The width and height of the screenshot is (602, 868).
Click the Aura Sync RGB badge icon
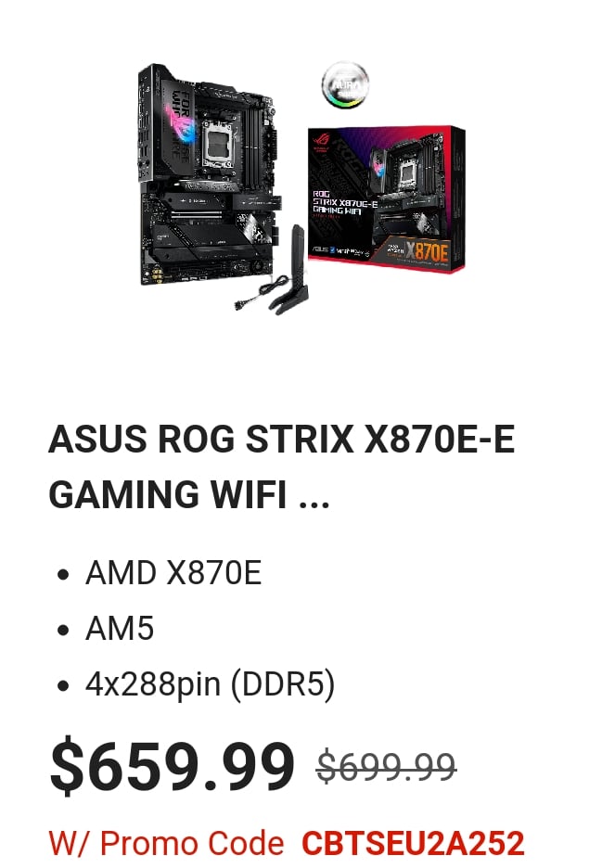[344, 84]
